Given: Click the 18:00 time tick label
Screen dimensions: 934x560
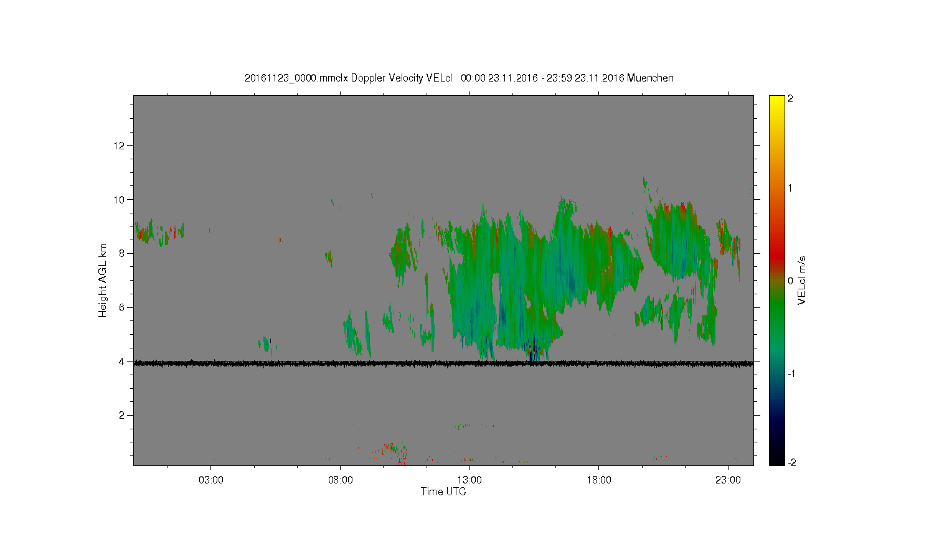Looking at the screenshot, I should click(599, 480).
